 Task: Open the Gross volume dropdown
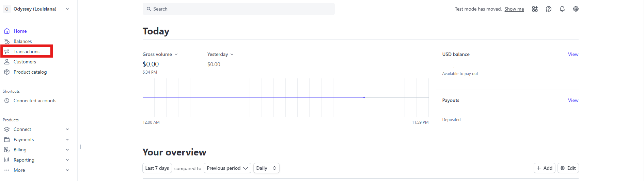160,54
